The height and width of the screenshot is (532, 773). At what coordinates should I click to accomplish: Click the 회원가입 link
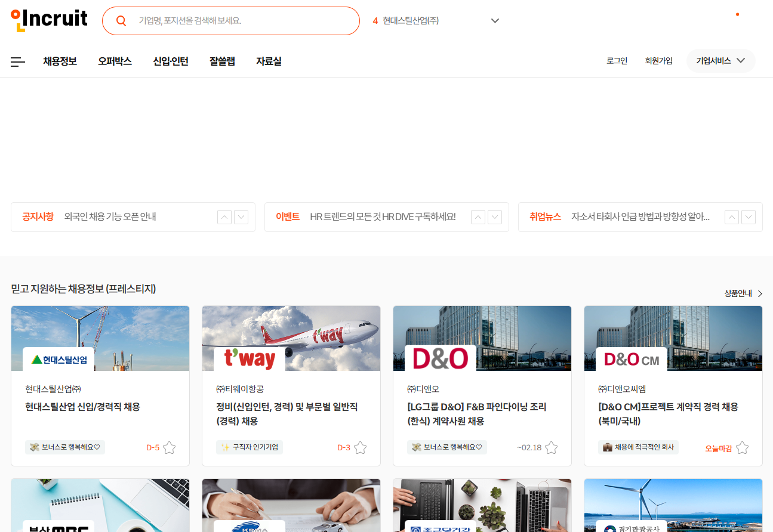pyautogui.click(x=658, y=61)
